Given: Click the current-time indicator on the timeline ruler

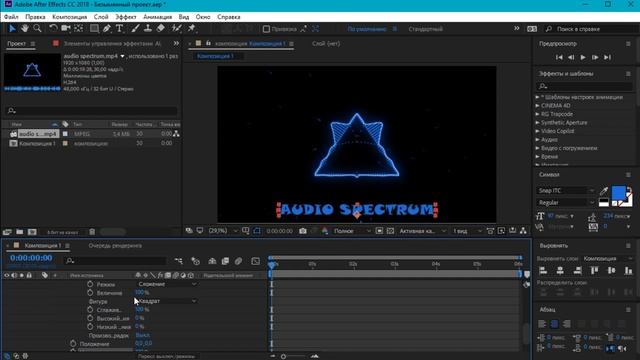Looking at the screenshot, I should tap(272, 265).
